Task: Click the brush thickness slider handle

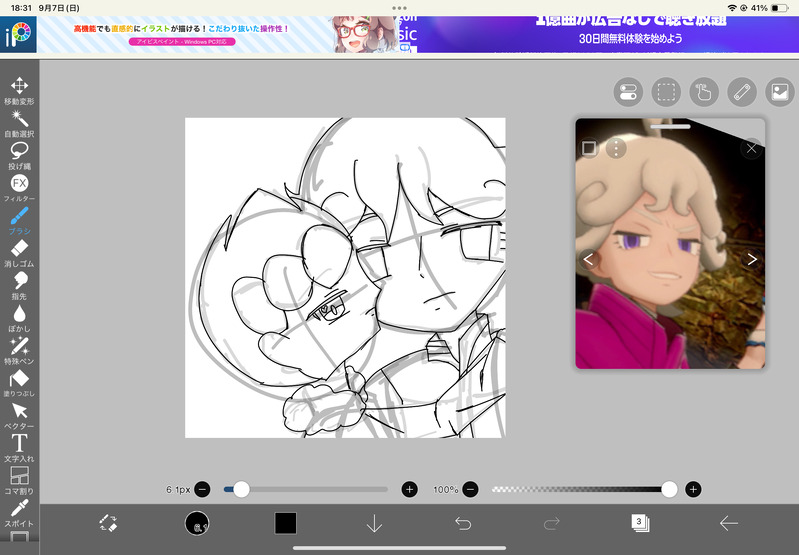Action: point(242,490)
